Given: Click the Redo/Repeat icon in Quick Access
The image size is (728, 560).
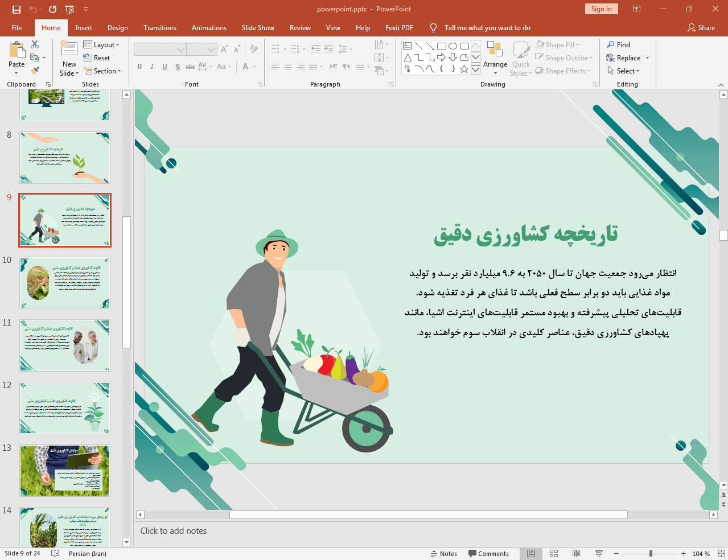Looking at the screenshot, I should (52, 9).
